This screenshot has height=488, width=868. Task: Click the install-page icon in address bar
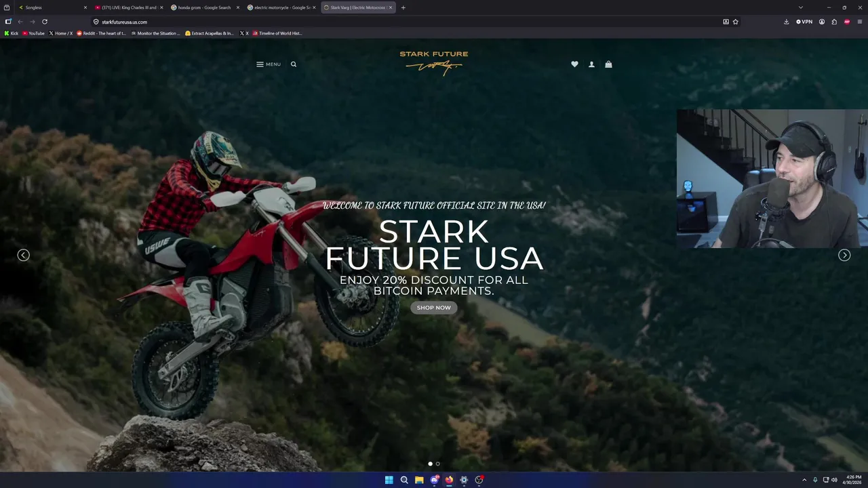[726, 22]
